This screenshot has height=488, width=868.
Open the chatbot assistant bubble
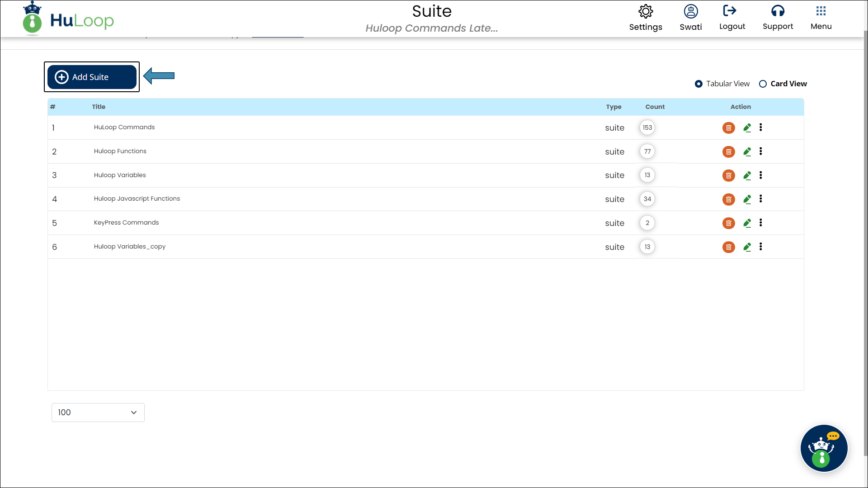824,448
